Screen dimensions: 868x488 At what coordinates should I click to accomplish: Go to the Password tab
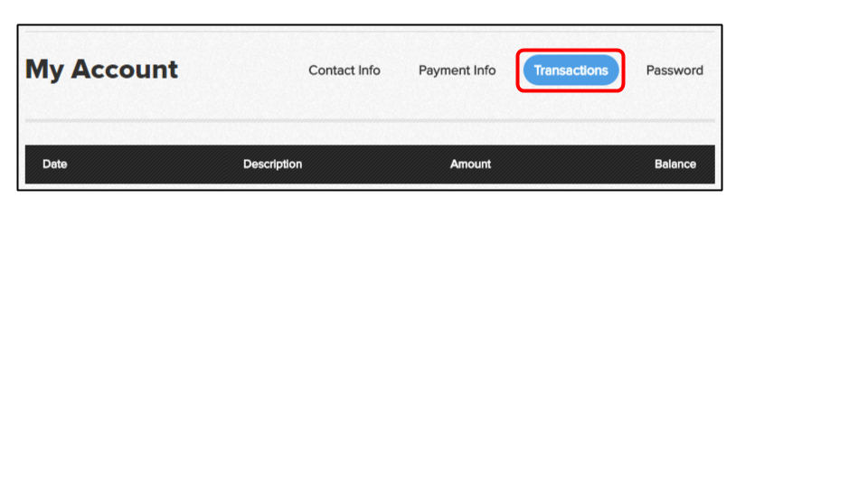(675, 70)
